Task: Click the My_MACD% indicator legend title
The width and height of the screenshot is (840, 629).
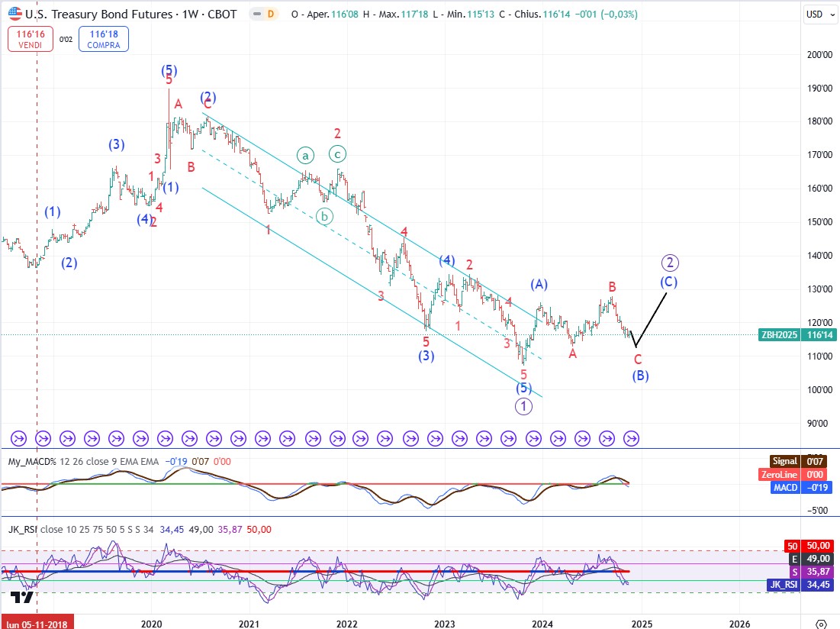Action: tap(31, 461)
